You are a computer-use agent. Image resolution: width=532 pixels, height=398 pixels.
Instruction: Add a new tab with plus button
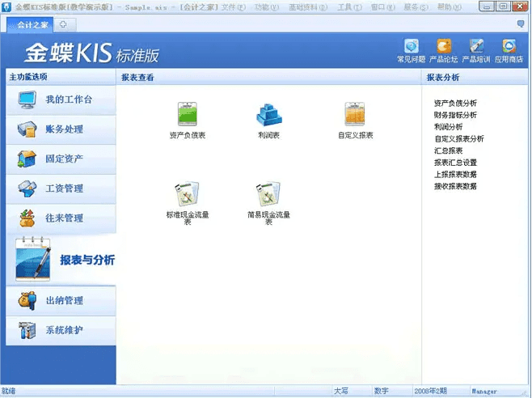(63, 24)
